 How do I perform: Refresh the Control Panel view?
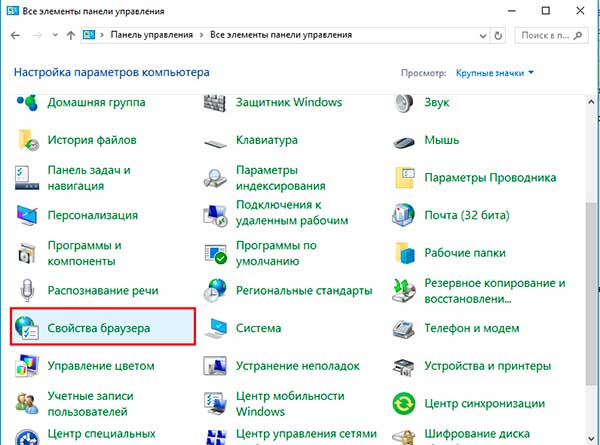point(498,36)
